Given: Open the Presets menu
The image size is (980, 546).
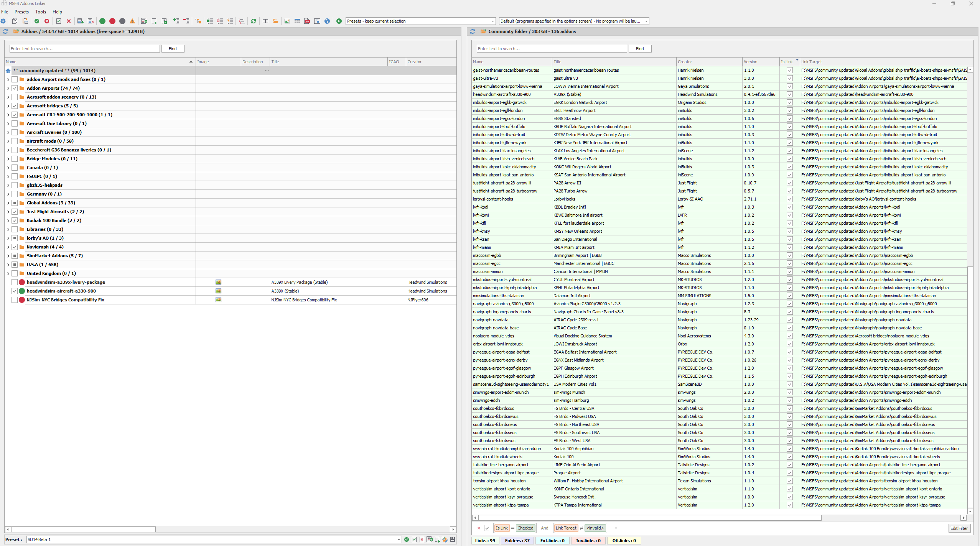Looking at the screenshot, I should point(21,12).
